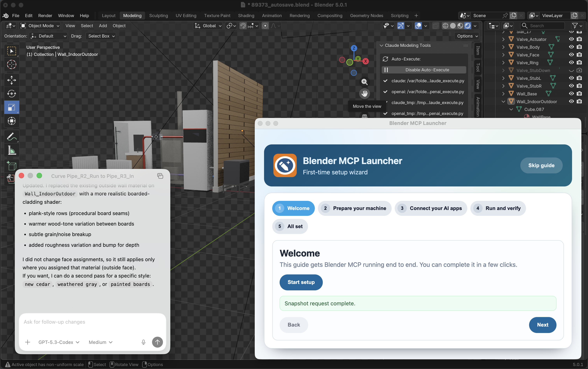This screenshot has width=588, height=369.
Task: Open the Object Mode dropdown
Action: click(x=40, y=26)
